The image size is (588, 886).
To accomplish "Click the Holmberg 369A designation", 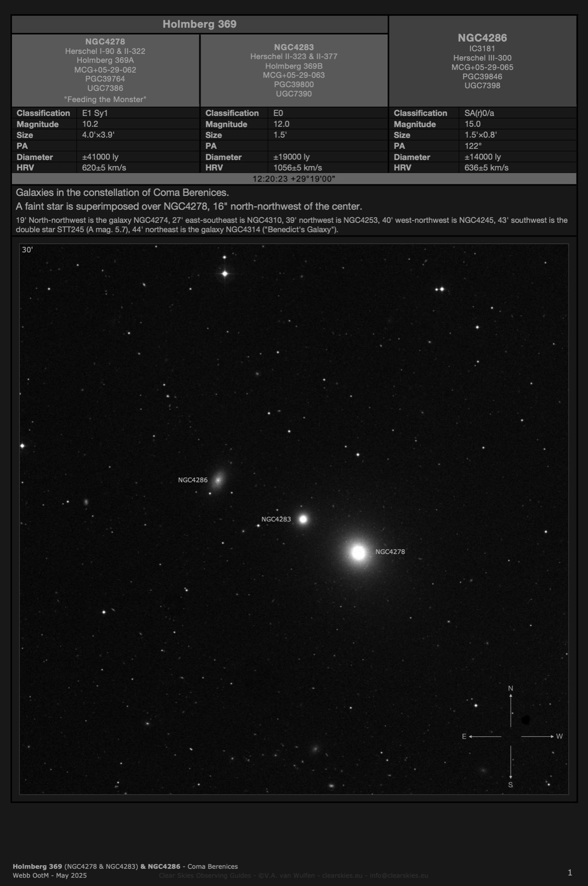I will [x=105, y=60].
